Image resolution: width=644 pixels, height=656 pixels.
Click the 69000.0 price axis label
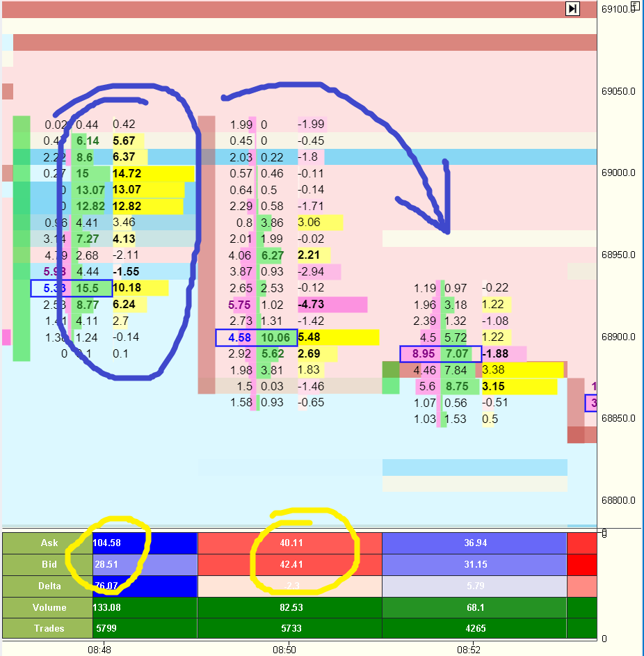point(619,173)
